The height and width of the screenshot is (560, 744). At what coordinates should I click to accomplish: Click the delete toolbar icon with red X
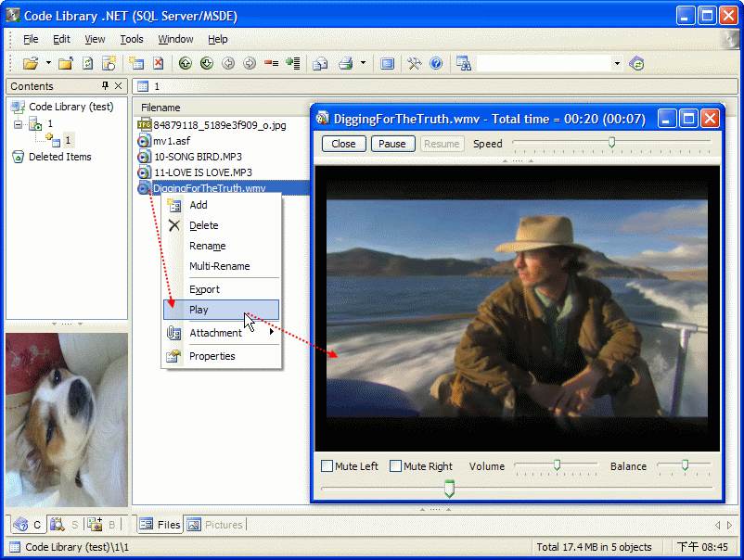pos(159,63)
